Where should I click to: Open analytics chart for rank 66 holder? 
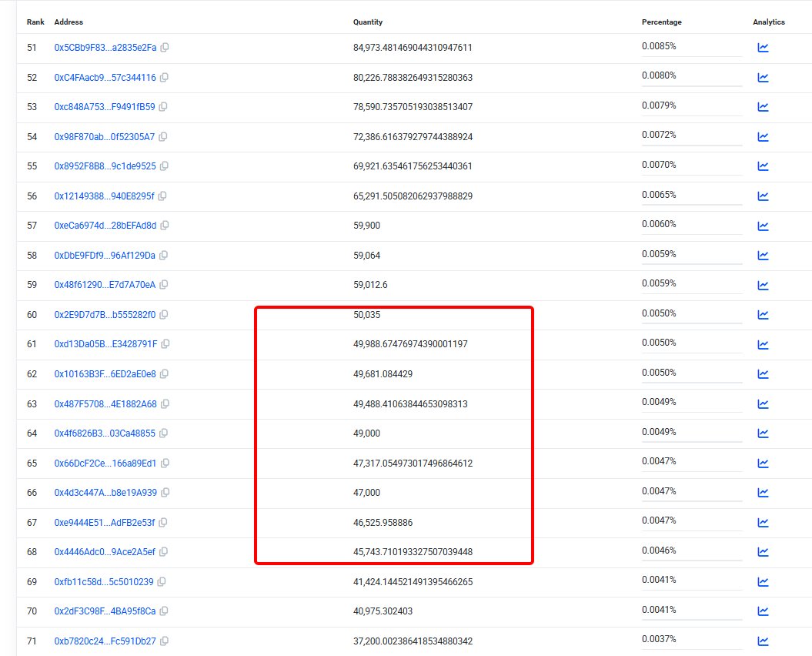763,493
